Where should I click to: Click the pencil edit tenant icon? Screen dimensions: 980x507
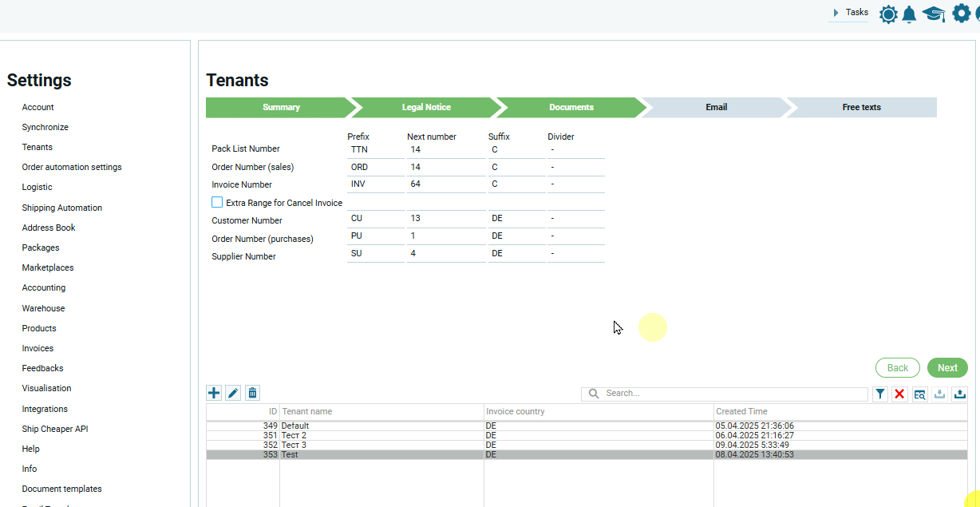pos(233,393)
